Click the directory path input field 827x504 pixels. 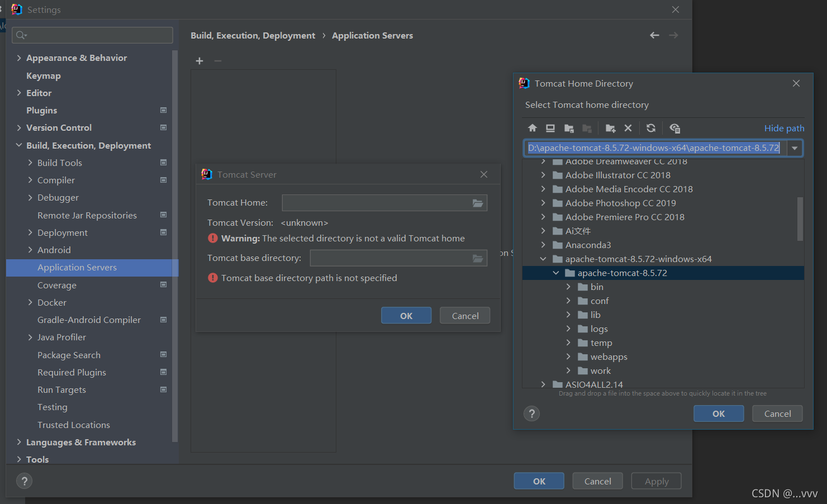click(x=655, y=148)
